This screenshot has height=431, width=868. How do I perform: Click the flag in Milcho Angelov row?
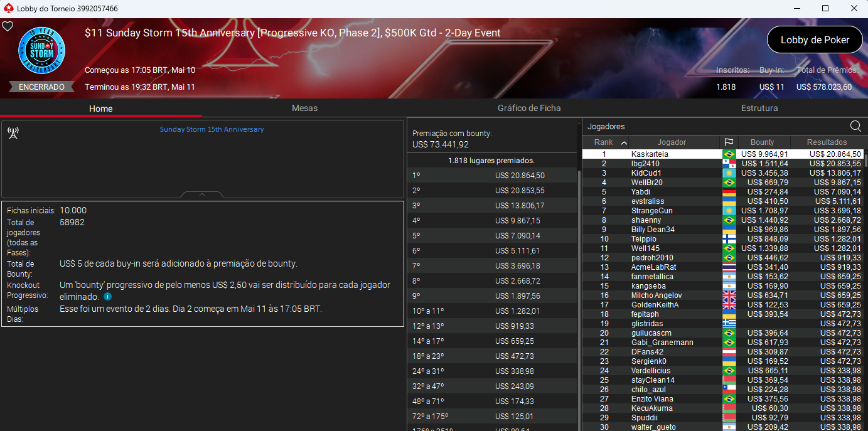729,295
